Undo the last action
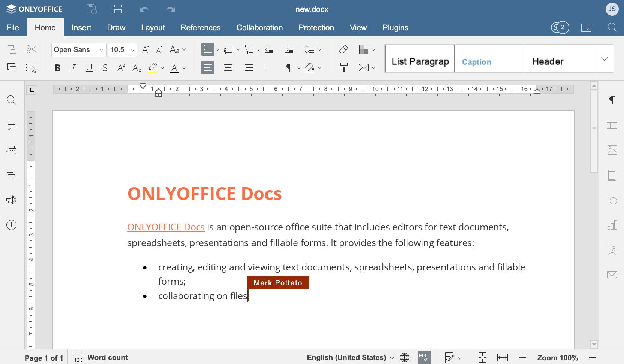The width and height of the screenshot is (624, 364). [144, 9]
